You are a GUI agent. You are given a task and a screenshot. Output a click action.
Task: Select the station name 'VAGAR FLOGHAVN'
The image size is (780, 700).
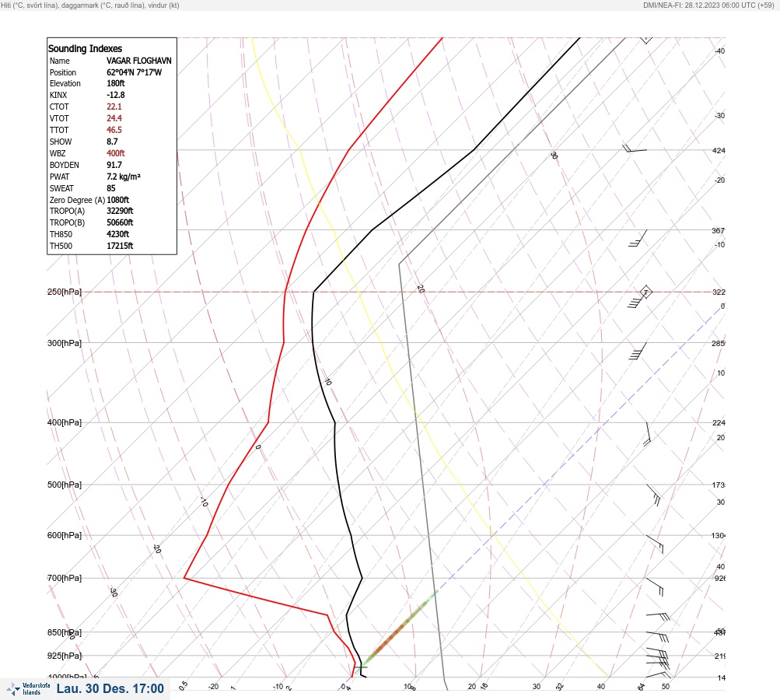point(138,61)
